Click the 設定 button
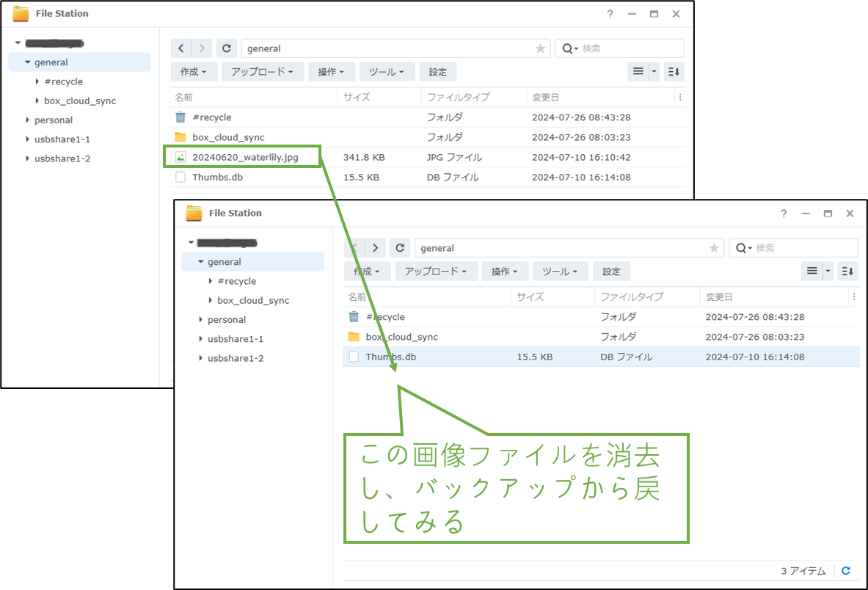Screen dimensions: 868x590 437,71
